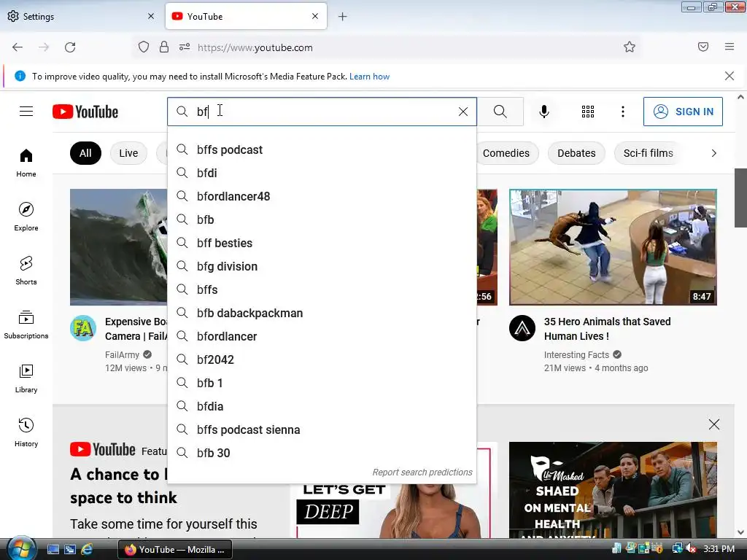747x560 pixels.
Task: Choose suggestion 'bff besties'
Action: [322, 243]
